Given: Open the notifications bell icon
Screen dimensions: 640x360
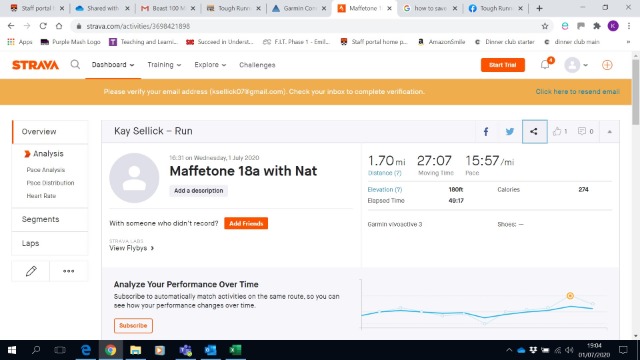Looking at the screenshot, I should (x=546, y=64).
